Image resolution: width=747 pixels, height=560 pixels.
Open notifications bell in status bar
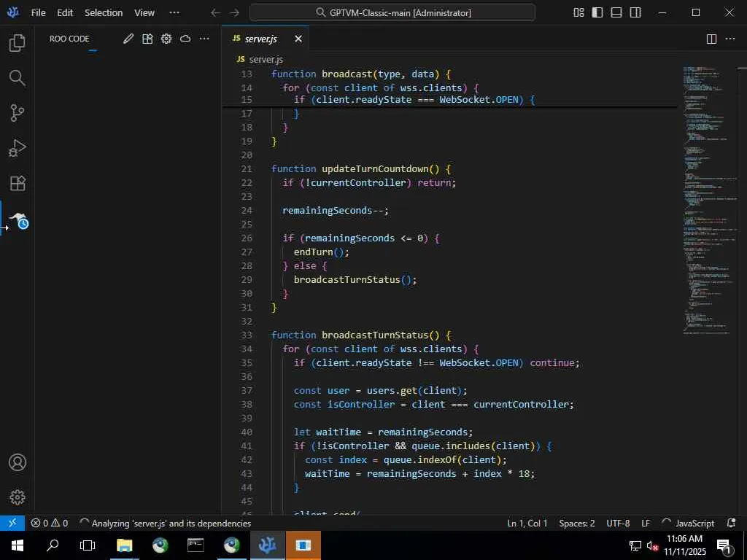[x=732, y=523]
